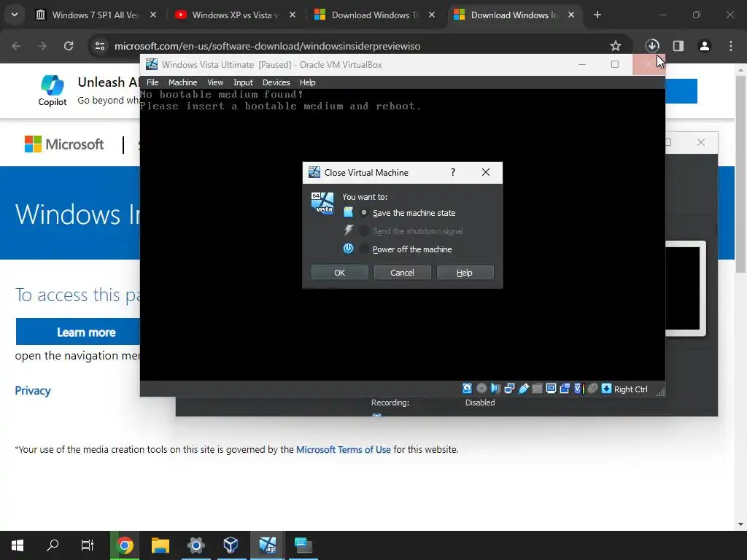The image size is (747, 560).
Task: View site information icon in address bar
Action: point(99,46)
